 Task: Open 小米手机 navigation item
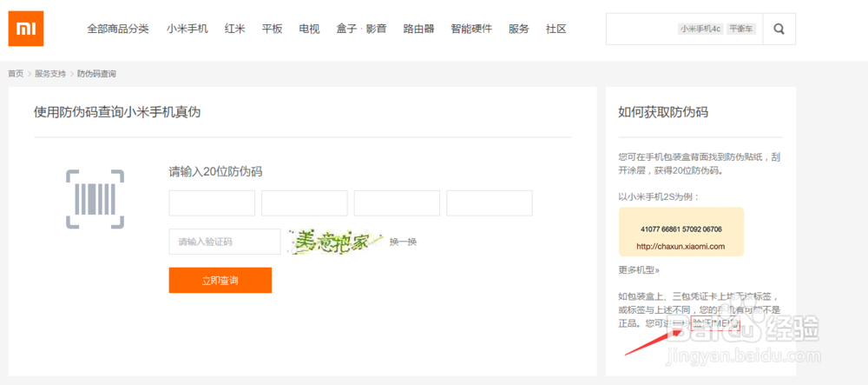click(187, 29)
